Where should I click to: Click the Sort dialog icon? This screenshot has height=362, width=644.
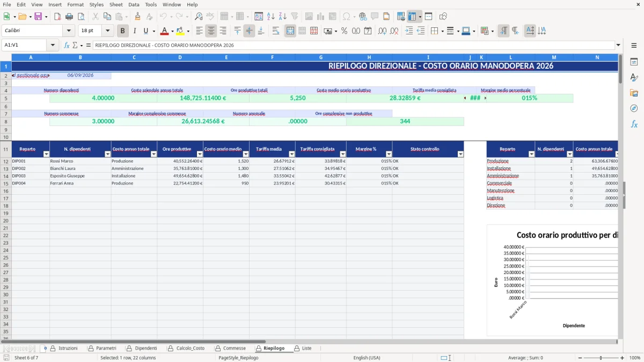tap(259, 17)
